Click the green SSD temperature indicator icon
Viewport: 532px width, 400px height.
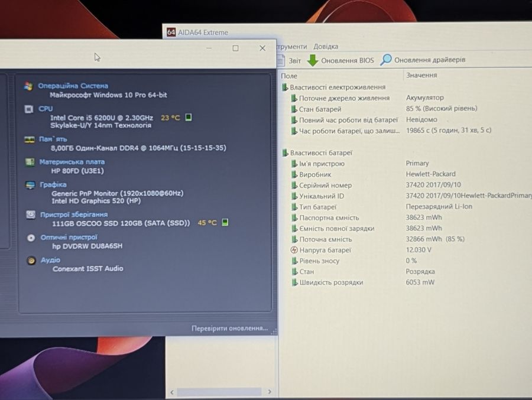point(225,223)
